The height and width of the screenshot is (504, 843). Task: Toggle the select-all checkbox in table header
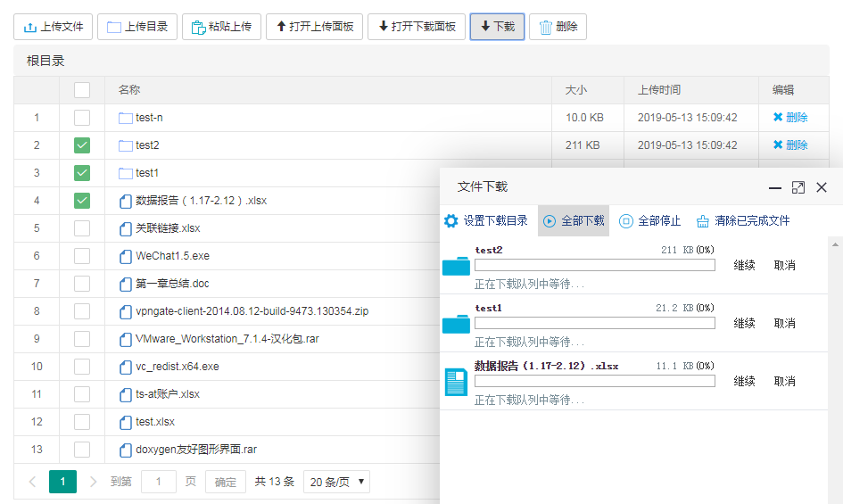tap(82, 90)
